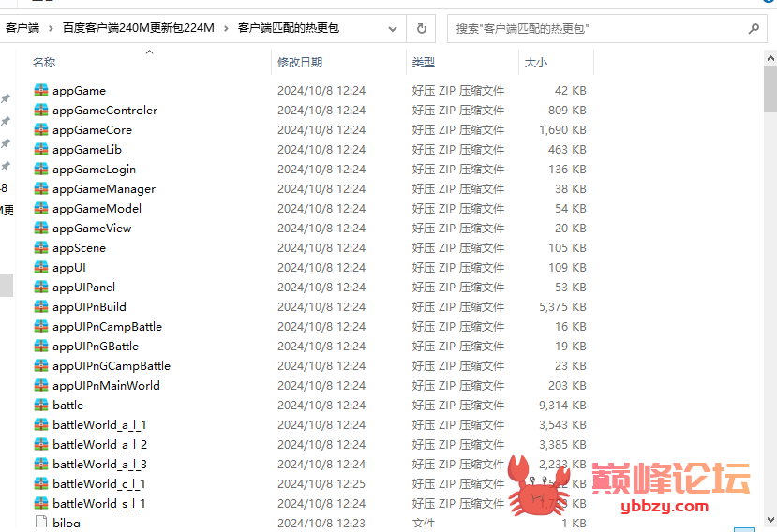Refresh the current folder view

point(421,29)
